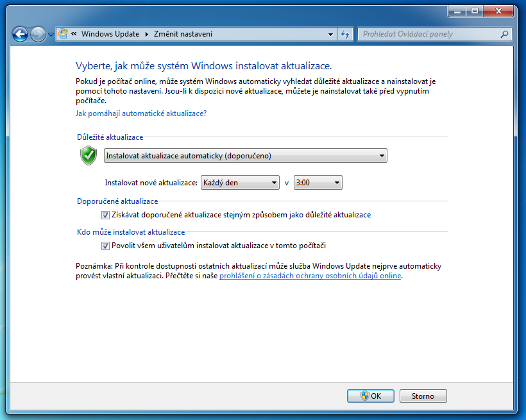This screenshot has height=420, width=526.
Task: Click the Control Panel icon in address bar
Action: (x=63, y=33)
